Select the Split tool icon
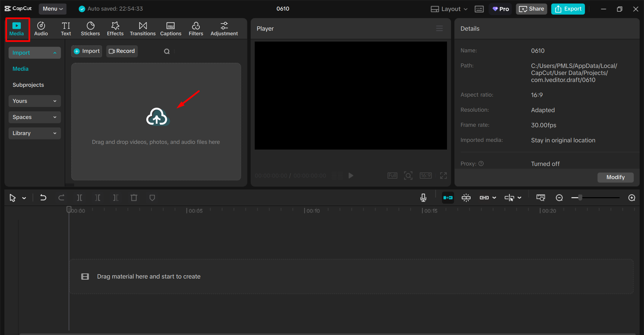Screen dimensions: 644x335 tap(80, 198)
